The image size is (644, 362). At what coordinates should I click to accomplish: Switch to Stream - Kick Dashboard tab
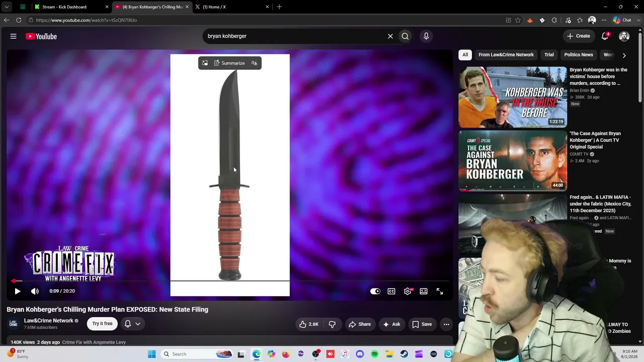(x=70, y=7)
